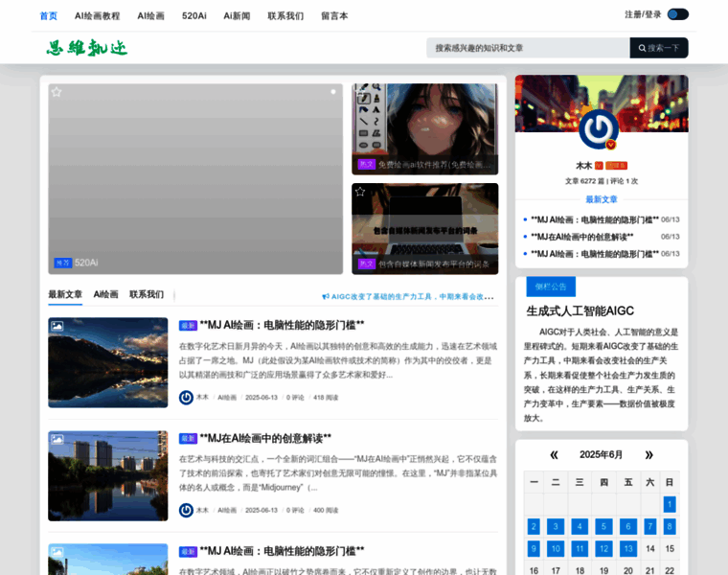This screenshot has height=575, width=728.
Task: Select calendar date 6
Action: (x=628, y=527)
